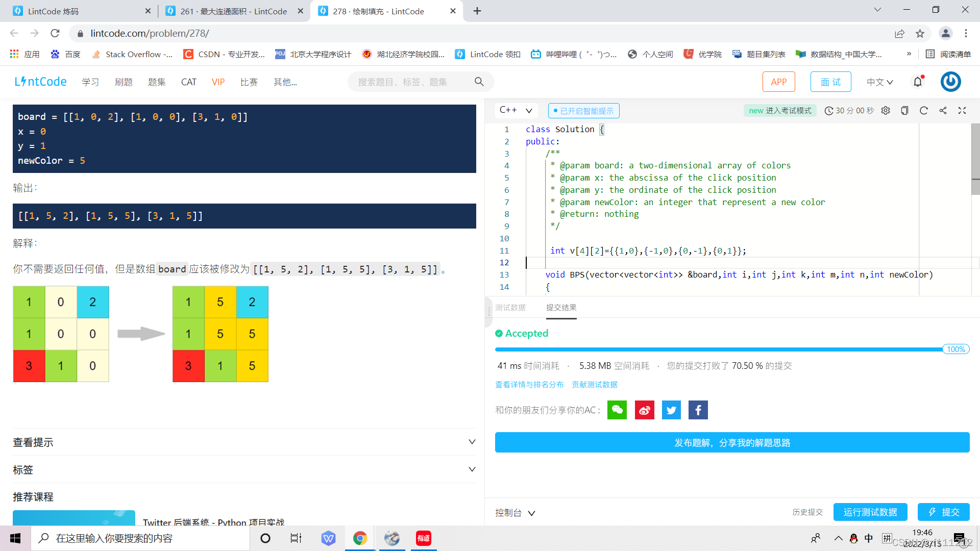Switch to the 测试数据 tab
The image size is (980, 551).
pos(510,308)
